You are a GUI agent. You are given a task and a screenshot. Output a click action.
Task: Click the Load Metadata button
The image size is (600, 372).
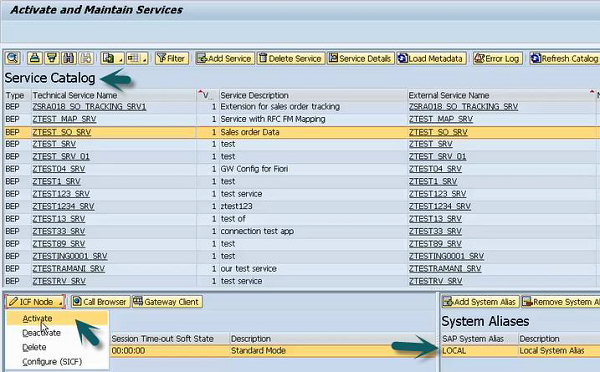tap(431, 58)
